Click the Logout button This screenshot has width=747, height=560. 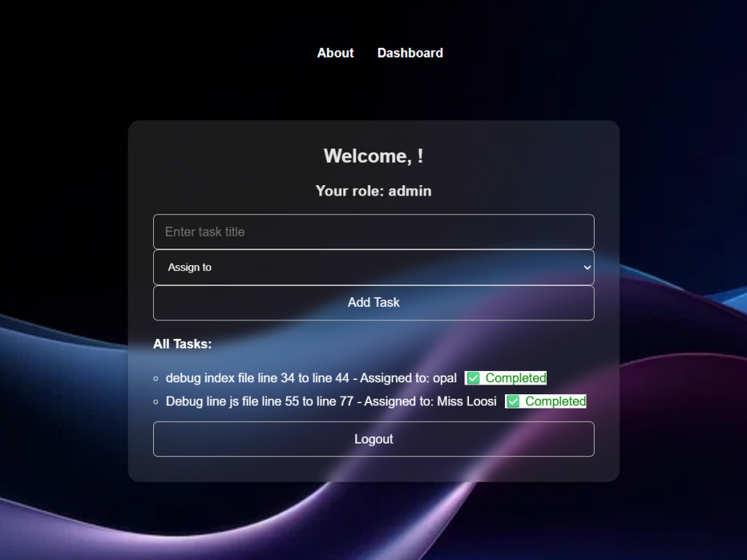tap(373, 439)
